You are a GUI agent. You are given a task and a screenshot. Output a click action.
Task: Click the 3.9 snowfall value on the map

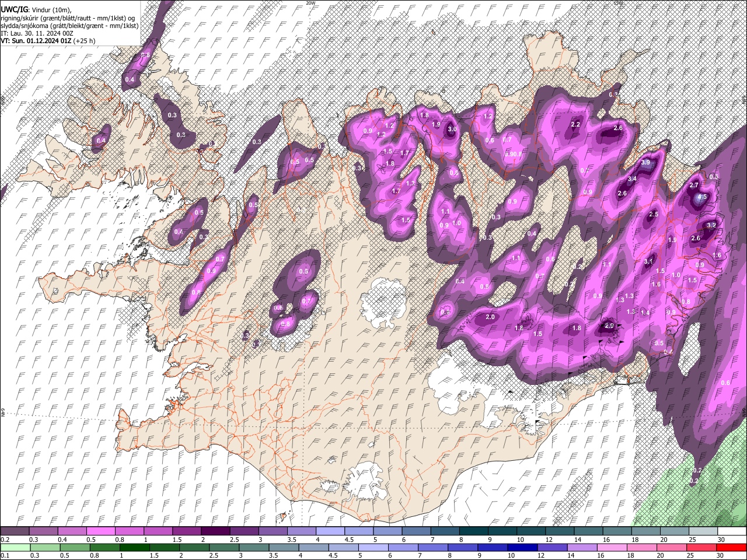[645, 163]
